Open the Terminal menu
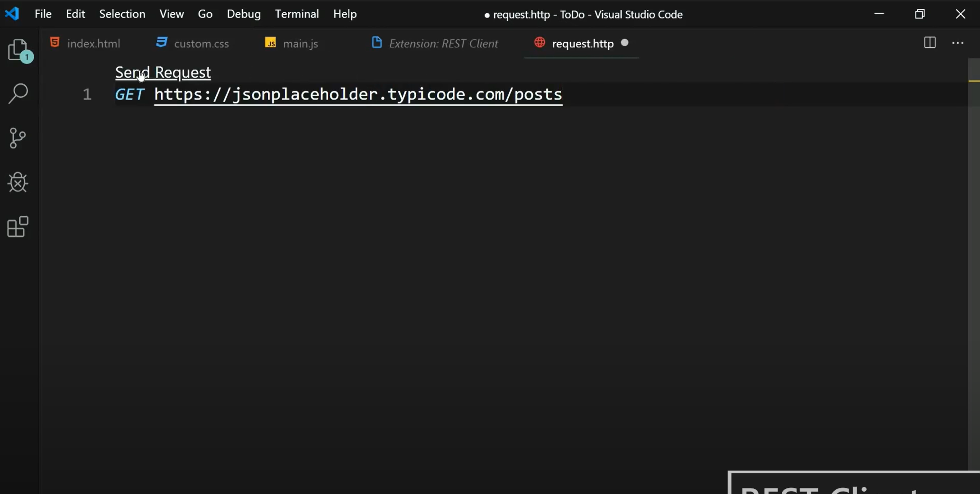This screenshot has height=494, width=980. click(297, 14)
